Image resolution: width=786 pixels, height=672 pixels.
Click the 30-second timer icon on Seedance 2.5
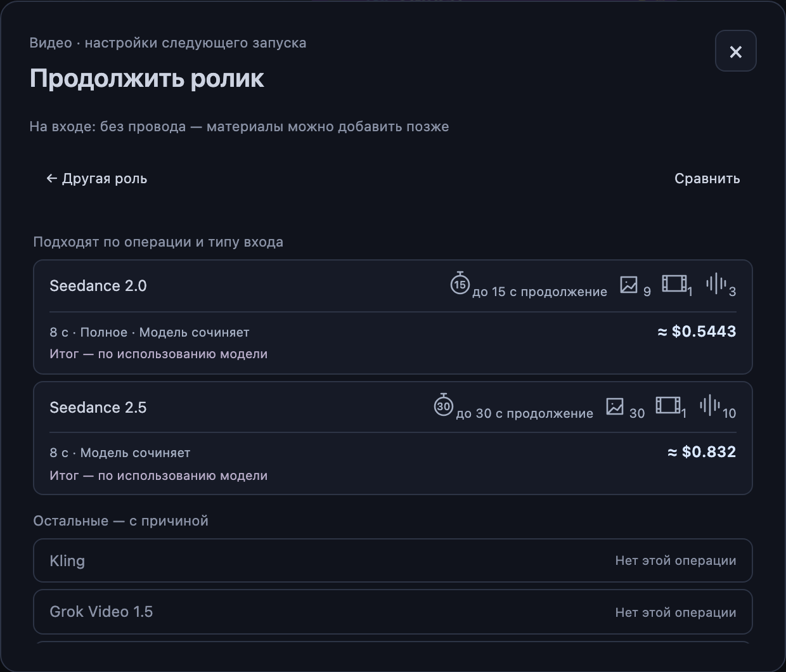click(x=443, y=405)
